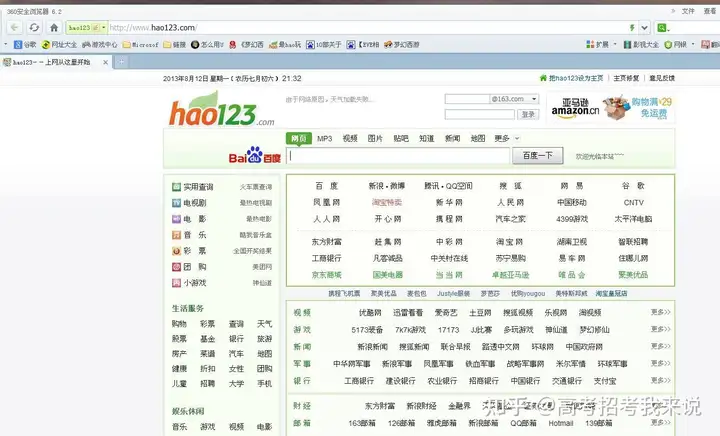Open the 最hao玩 bookmark
Viewport: 720px width, 436px height.
(285, 45)
